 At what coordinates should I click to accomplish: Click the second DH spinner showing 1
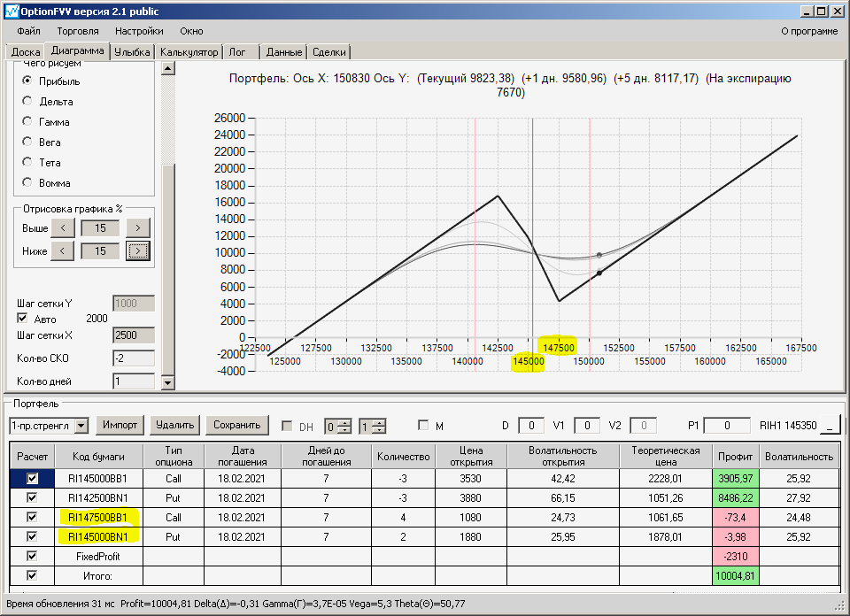click(x=373, y=427)
